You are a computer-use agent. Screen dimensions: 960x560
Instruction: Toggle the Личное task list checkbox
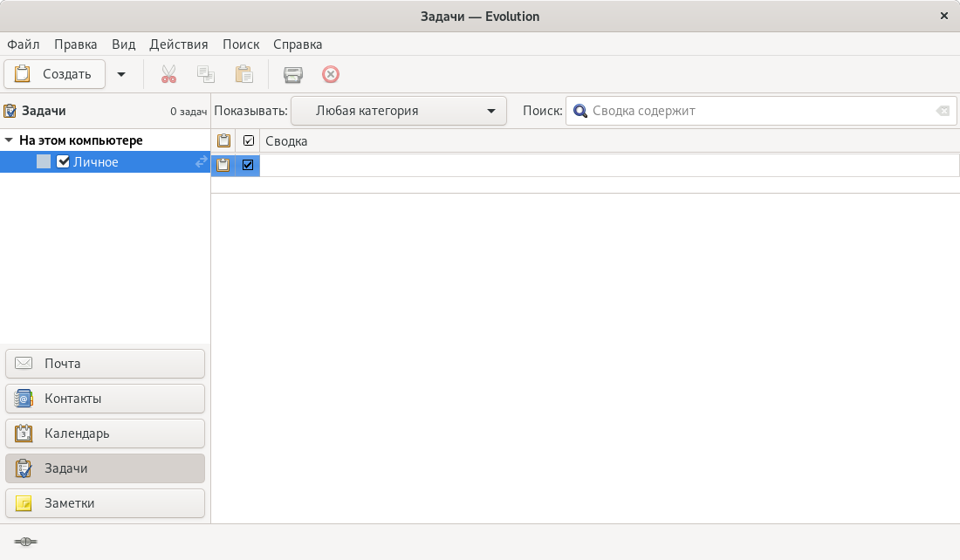(63, 161)
